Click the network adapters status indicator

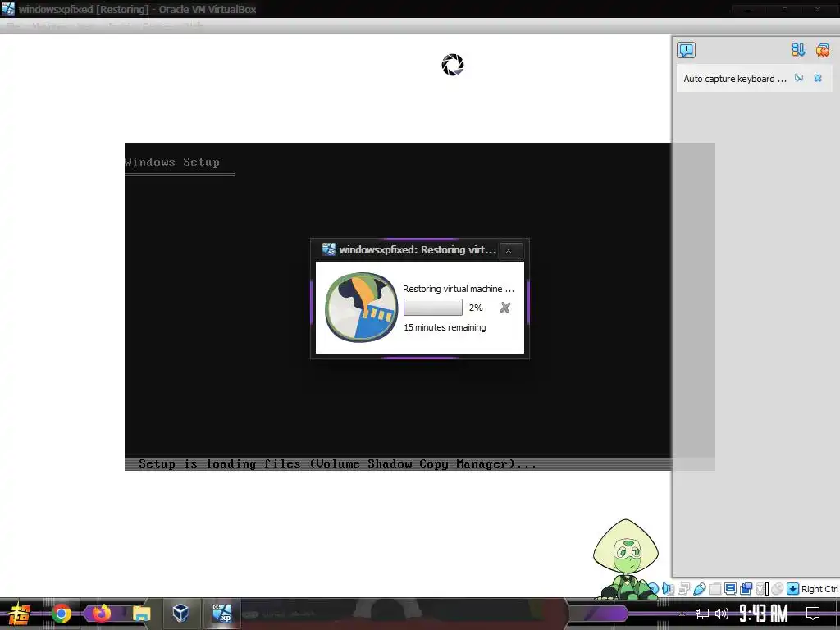(683, 589)
